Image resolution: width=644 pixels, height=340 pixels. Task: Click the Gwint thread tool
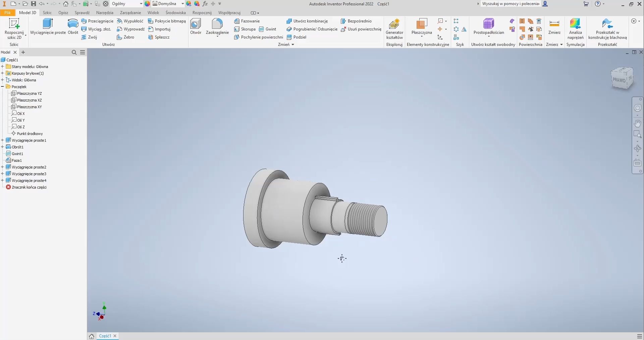click(268, 29)
